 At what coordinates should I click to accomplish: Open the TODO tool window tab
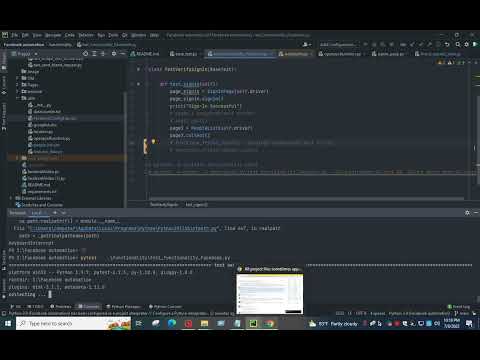pyautogui.click(x=35, y=306)
